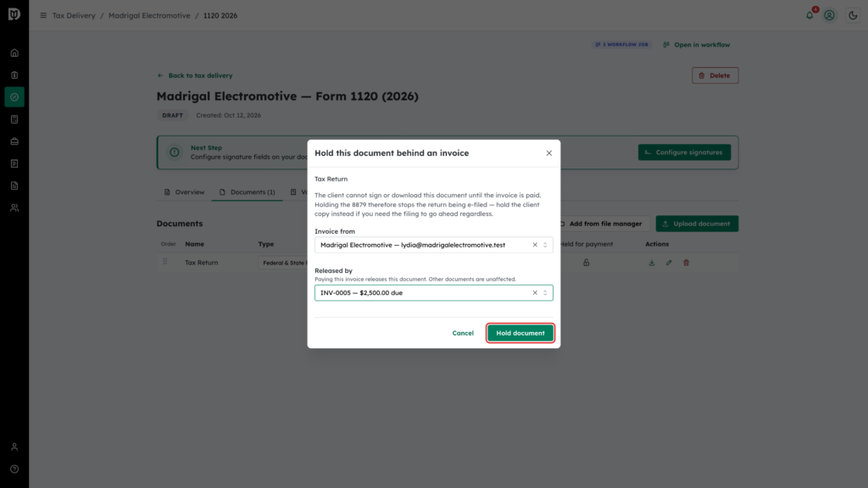Open Tax Delivery breadcrumb
Viewport: 868px width, 488px height.
coord(74,15)
